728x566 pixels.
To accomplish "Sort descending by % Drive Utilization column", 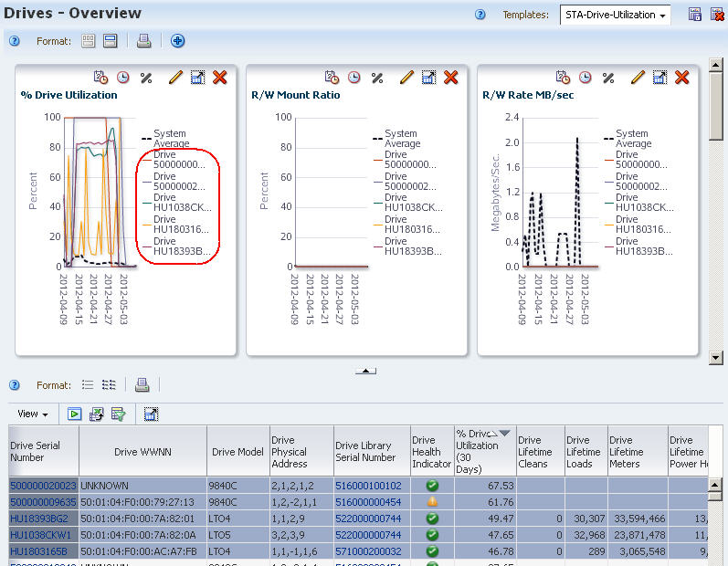I will coord(505,433).
